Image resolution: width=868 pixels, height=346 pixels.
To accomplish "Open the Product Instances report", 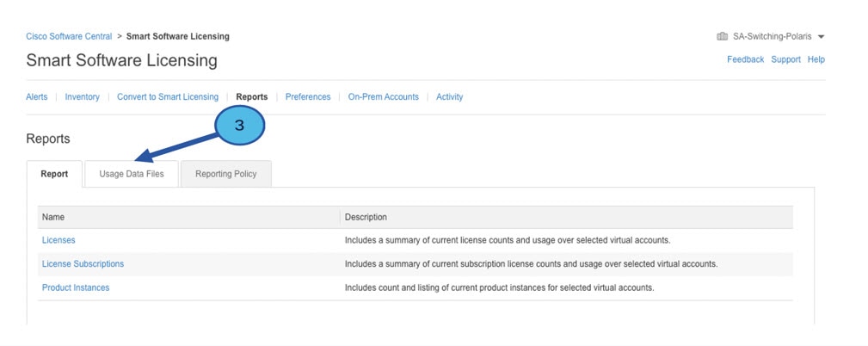I will pos(76,287).
